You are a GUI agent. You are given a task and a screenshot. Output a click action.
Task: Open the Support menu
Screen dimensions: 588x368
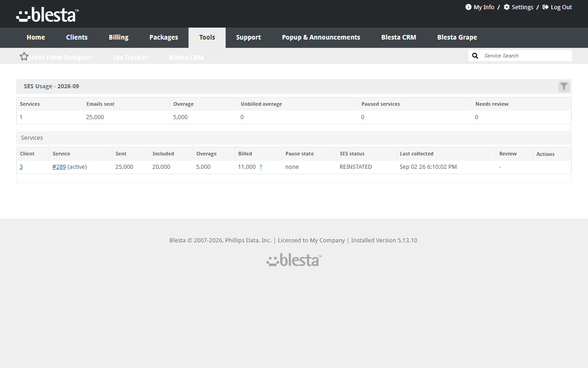click(x=249, y=38)
